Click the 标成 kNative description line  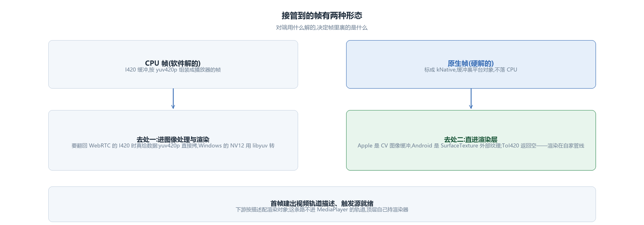(x=471, y=70)
